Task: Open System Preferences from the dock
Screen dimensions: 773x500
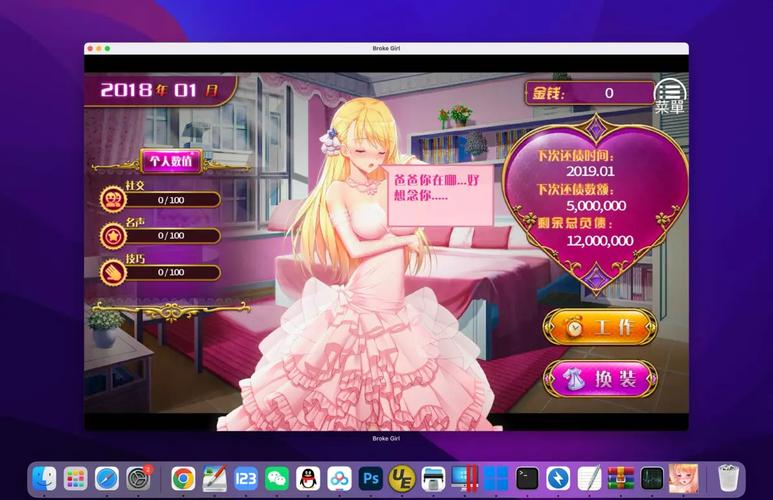Action: click(x=139, y=479)
